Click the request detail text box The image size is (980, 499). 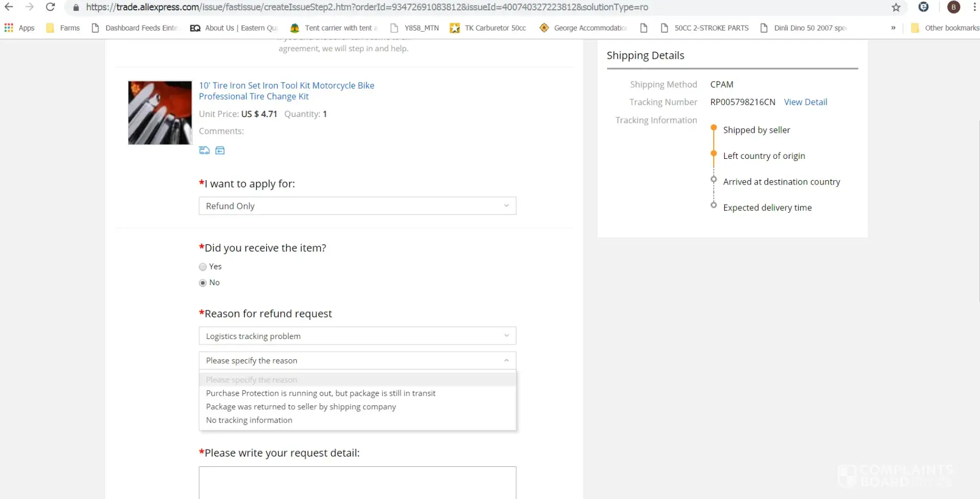pos(357,482)
